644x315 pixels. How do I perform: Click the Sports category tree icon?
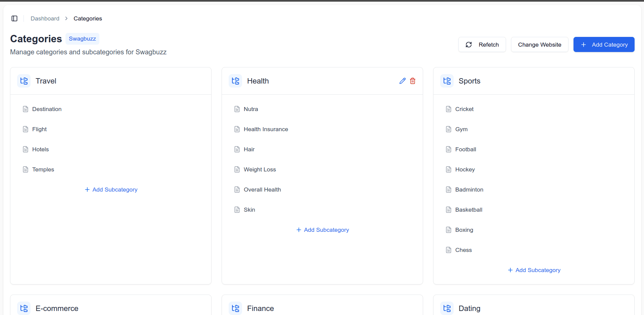(447, 81)
